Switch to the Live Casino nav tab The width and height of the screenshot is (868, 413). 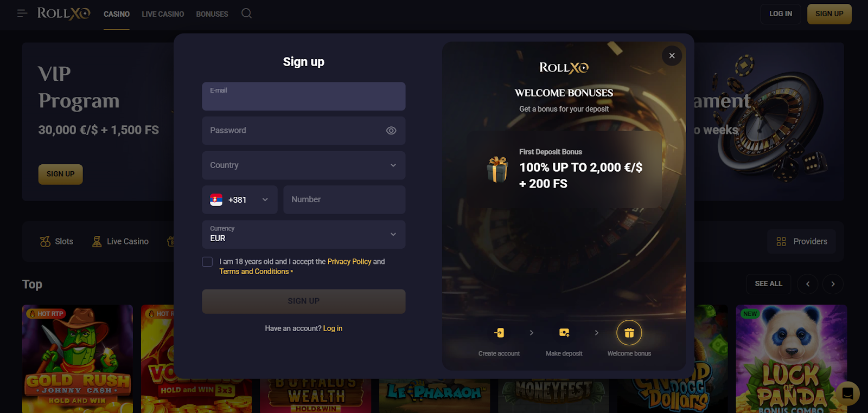click(163, 14)
